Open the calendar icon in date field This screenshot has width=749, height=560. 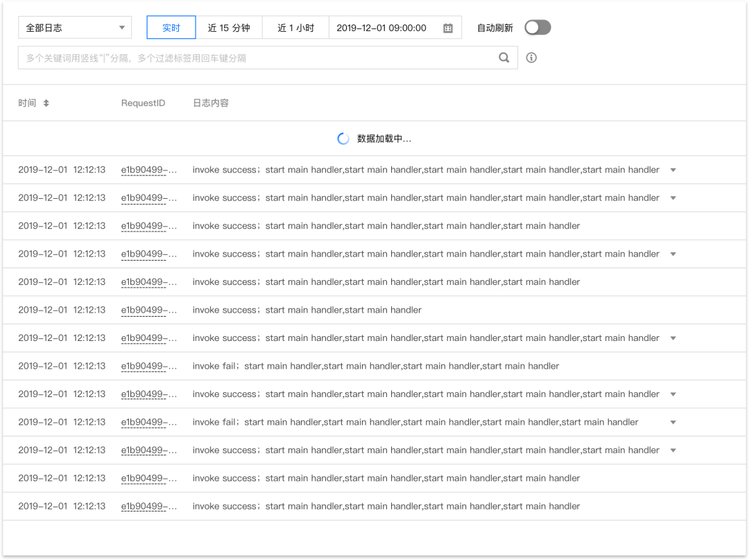pyautogui.click(x=447, y=28)
